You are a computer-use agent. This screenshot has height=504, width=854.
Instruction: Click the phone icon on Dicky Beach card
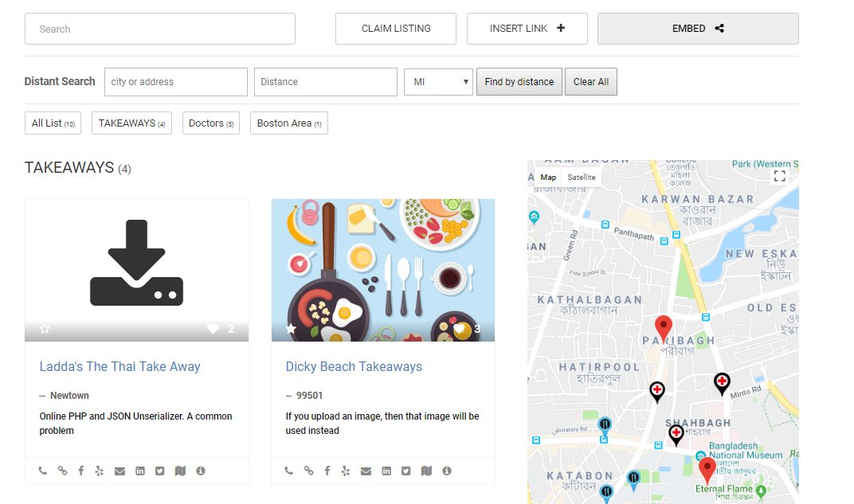(288, 471)
